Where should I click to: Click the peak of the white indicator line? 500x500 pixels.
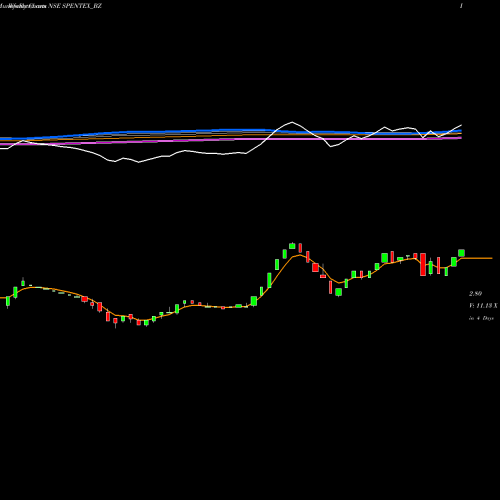pyautogui.click(x=292, y=122)
